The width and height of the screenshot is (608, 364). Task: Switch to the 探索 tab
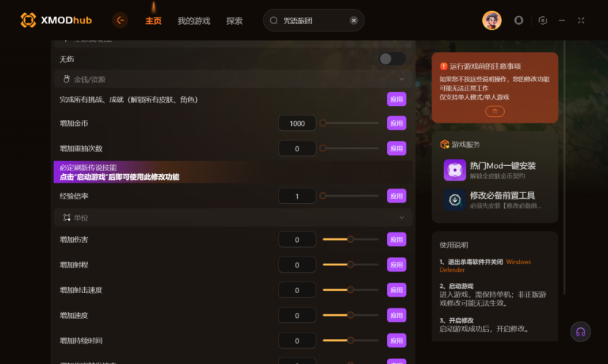click(x=235, y=21)
